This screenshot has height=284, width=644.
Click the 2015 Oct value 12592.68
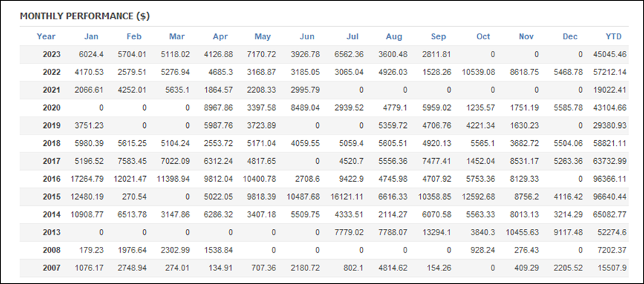pos(479,197)
